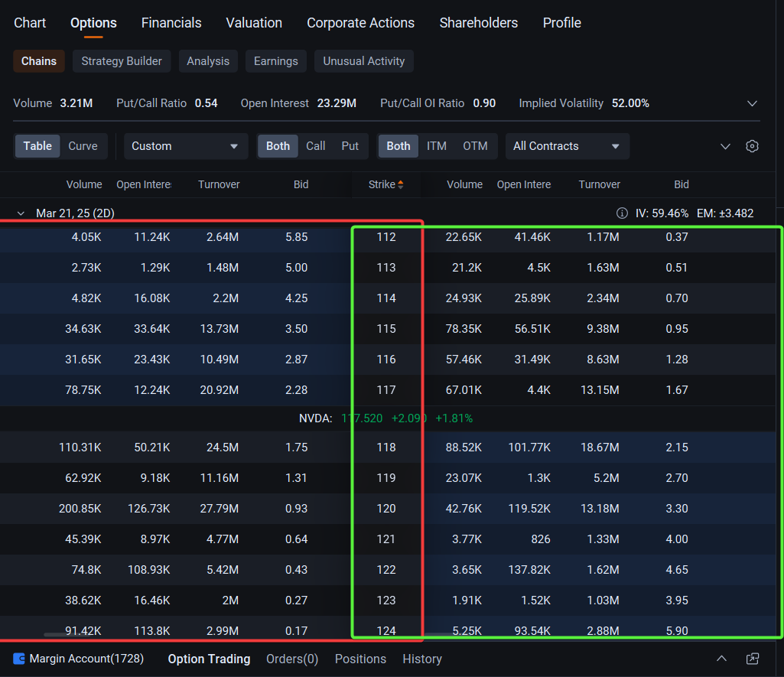Click the calls Turnover column header

pos(219,184)
